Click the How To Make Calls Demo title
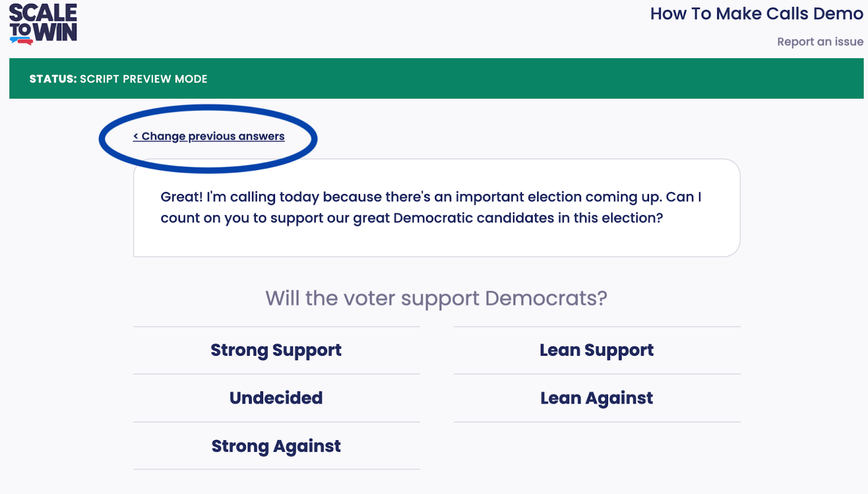The height and width of the screenshot is (494, 868). tap(756, 14)
